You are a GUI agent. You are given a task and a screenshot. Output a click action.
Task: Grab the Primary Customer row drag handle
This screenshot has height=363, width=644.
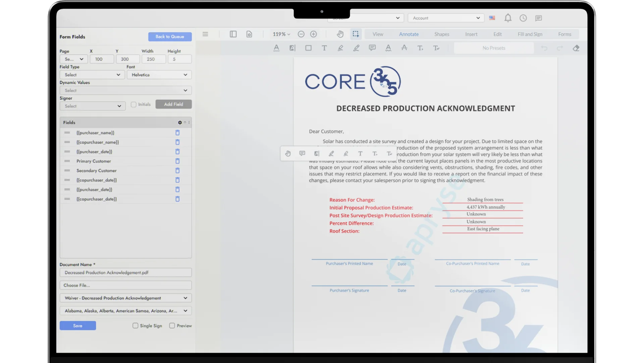click(x=67, y=161)
